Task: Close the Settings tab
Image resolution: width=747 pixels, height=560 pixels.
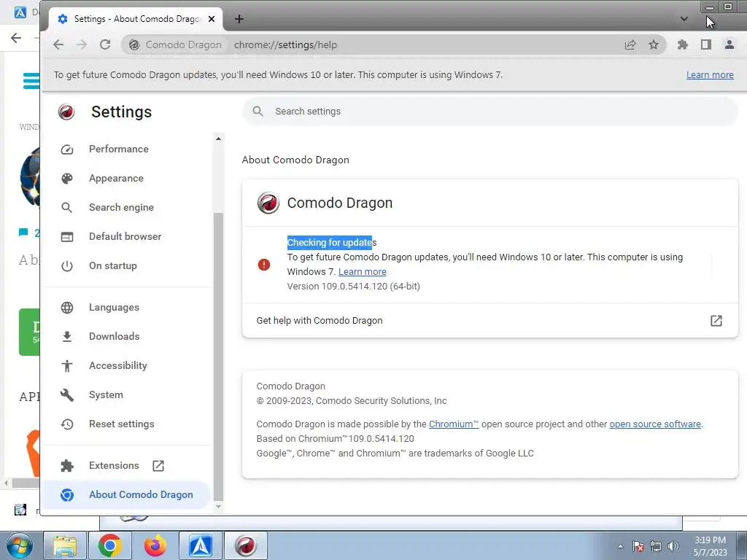Action: 212,19
